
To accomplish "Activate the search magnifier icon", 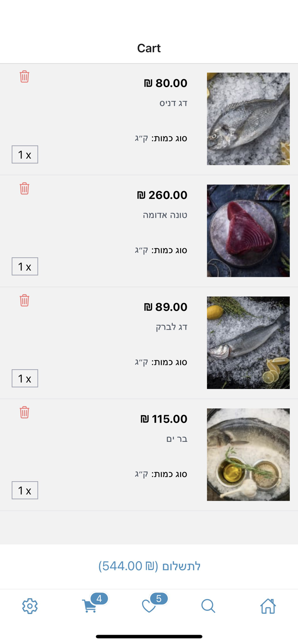I will [x=209, y=606].
